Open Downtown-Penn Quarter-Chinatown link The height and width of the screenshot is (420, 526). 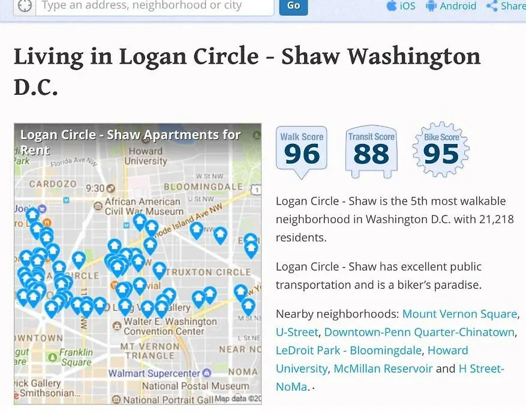pyautogui.click(x=419, y=332)
